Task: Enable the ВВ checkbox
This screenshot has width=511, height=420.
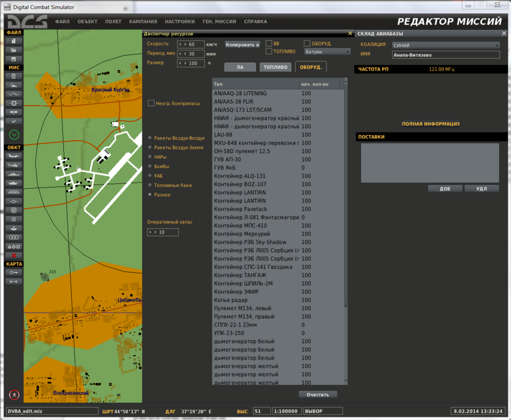Action: [269, 43]
